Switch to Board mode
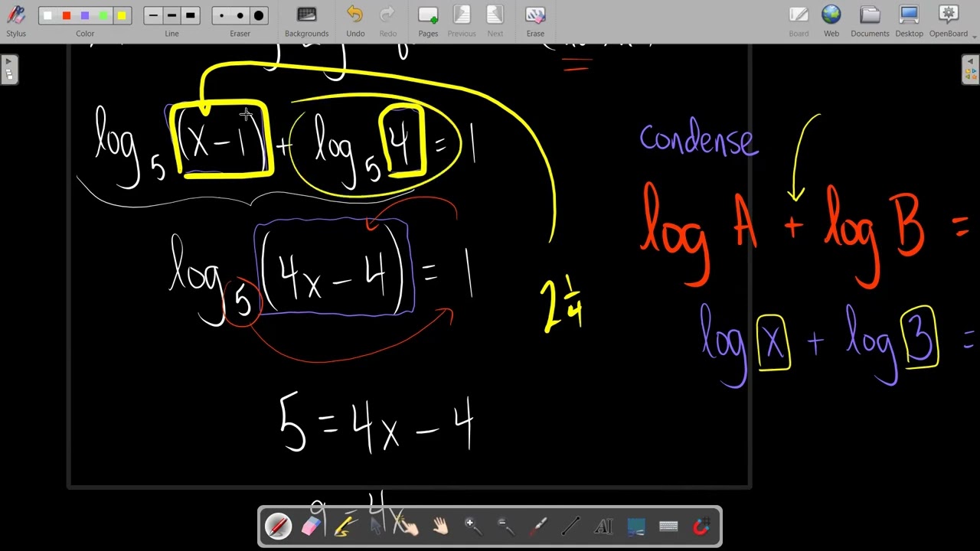Screen dimensions: 980x551 point(799,21)
